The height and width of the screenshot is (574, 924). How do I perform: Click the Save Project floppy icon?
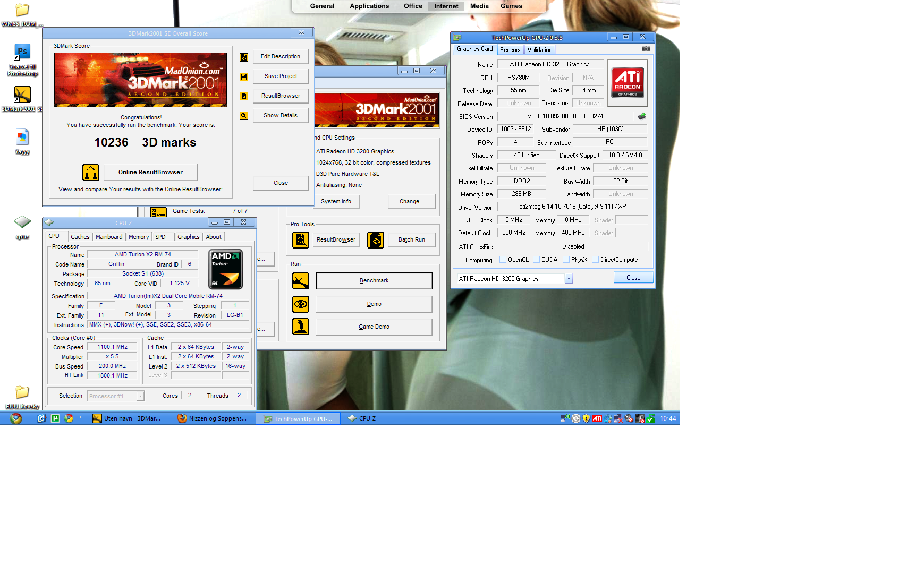pyautogui.click(x=244, y=77)
